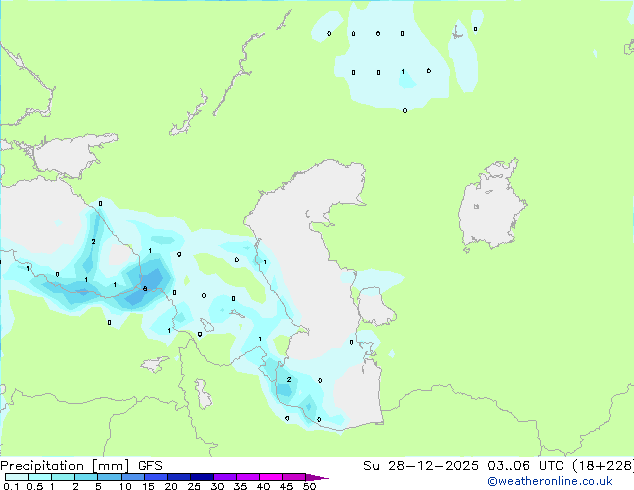Select the 45–50 mm legend color swatch
This screenshot has height=490, width=634.
coord(294,477)
